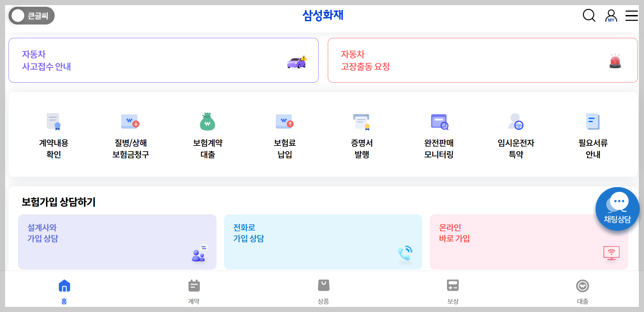
Task: Select the 완전판매 모니터링 label
Action: 439,148
